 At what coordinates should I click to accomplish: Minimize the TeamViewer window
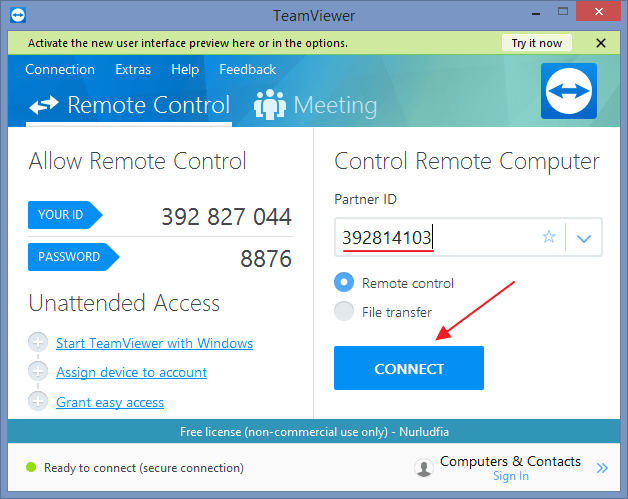point(536,14)
